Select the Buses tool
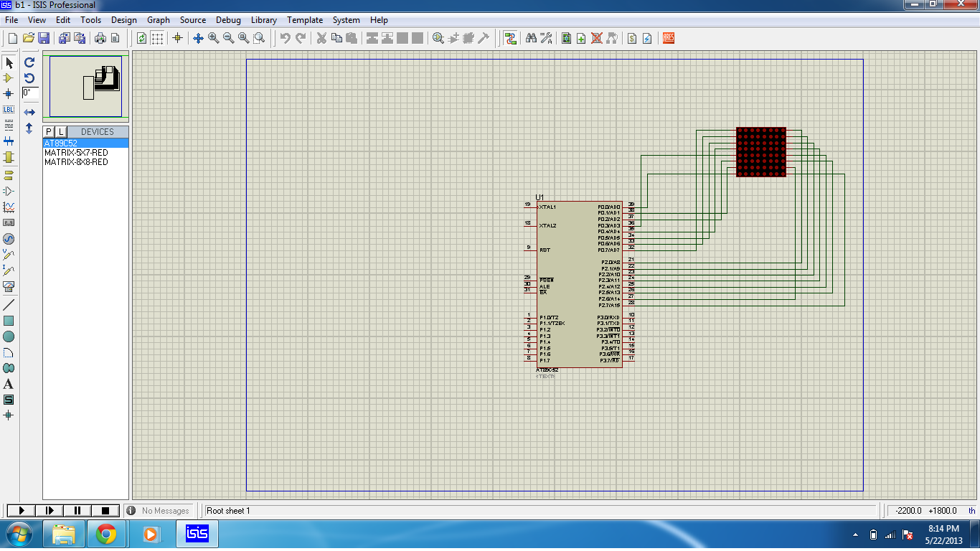The width and height of the screenshot is (980, 551). [9, 141]
